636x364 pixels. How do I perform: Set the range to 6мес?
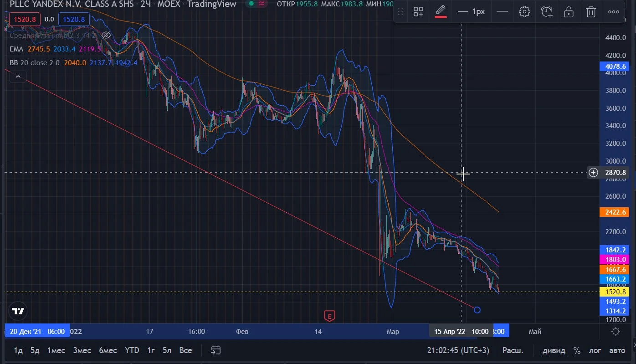[108, 350]
